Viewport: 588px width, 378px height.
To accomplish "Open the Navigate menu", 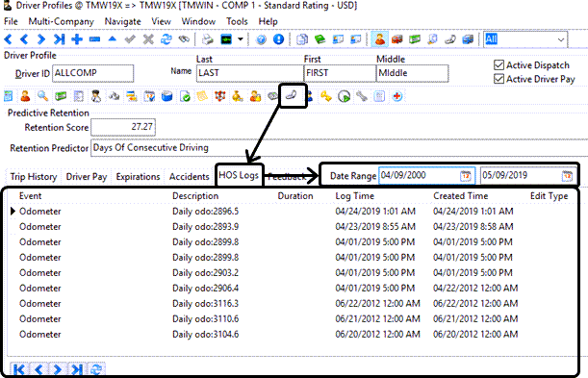I will coord(122,22).
